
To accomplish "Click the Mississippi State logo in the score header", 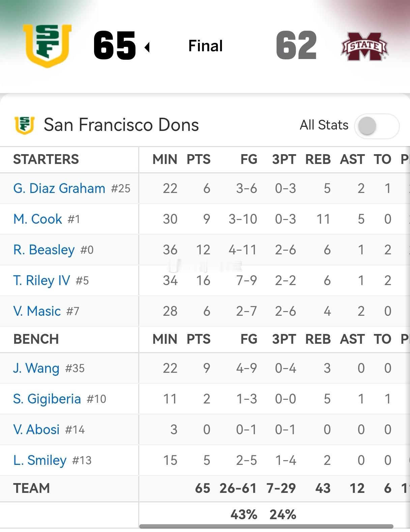I will click(364, 47).
